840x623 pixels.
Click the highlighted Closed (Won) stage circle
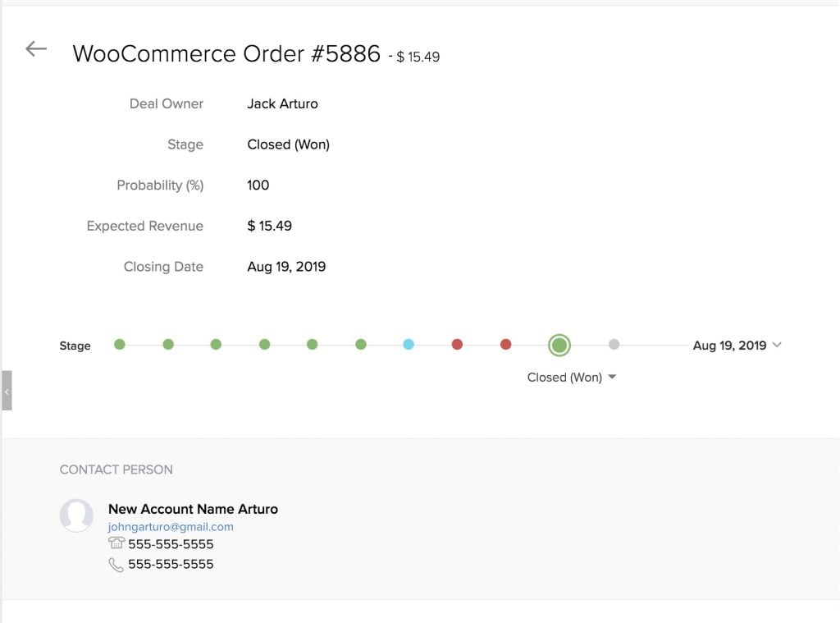559,345
